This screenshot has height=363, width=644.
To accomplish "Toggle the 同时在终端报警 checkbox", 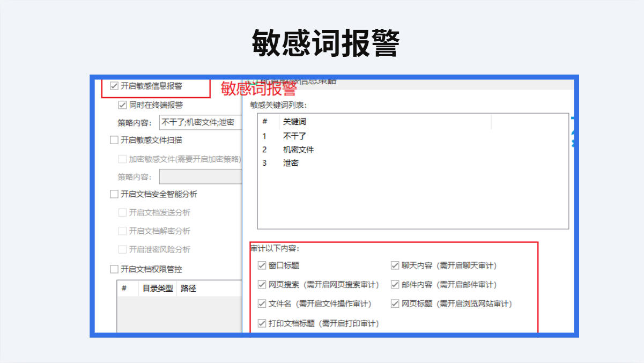I will point(122,105).
